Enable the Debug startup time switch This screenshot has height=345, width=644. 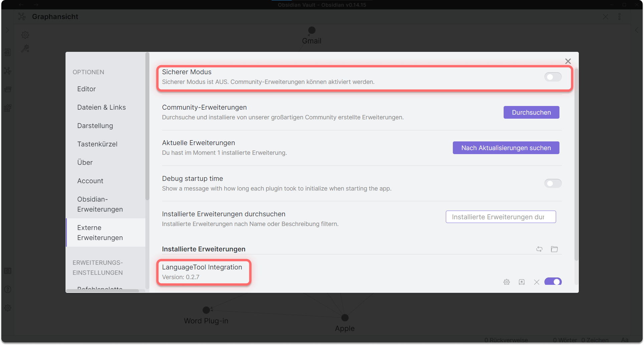click(x=553, y=183)
